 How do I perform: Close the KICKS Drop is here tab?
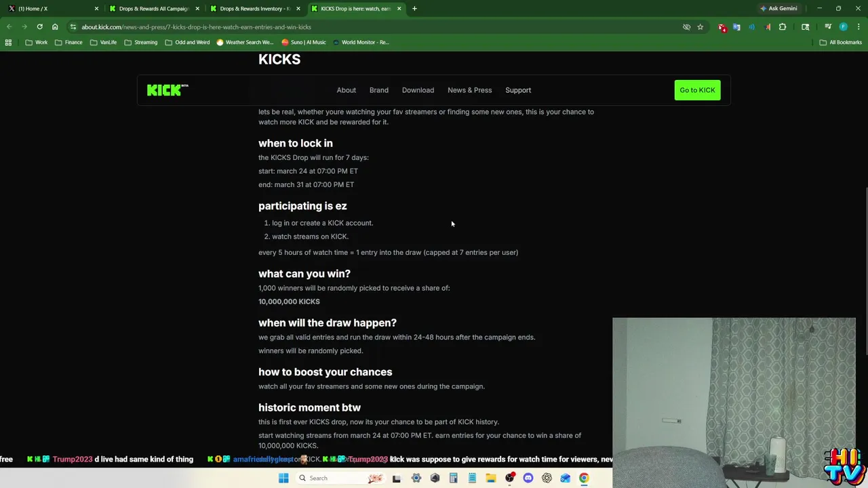coord(399,9)
